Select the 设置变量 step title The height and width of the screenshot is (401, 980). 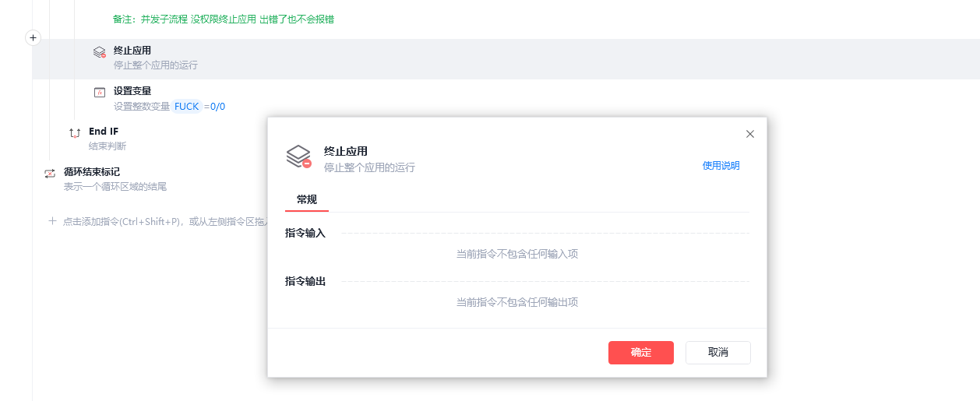[132, 91]
